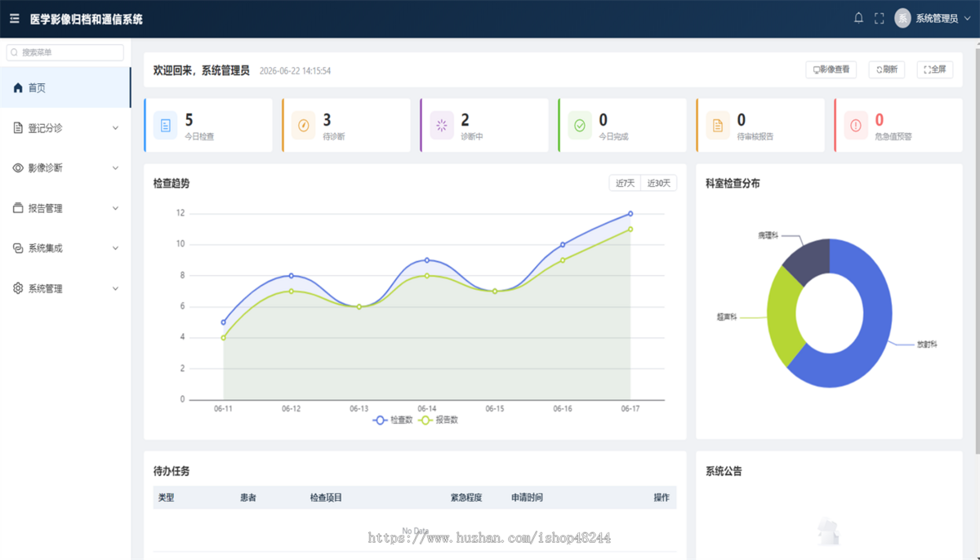Click the eye icon beside 影像诊断

(18, 168)
